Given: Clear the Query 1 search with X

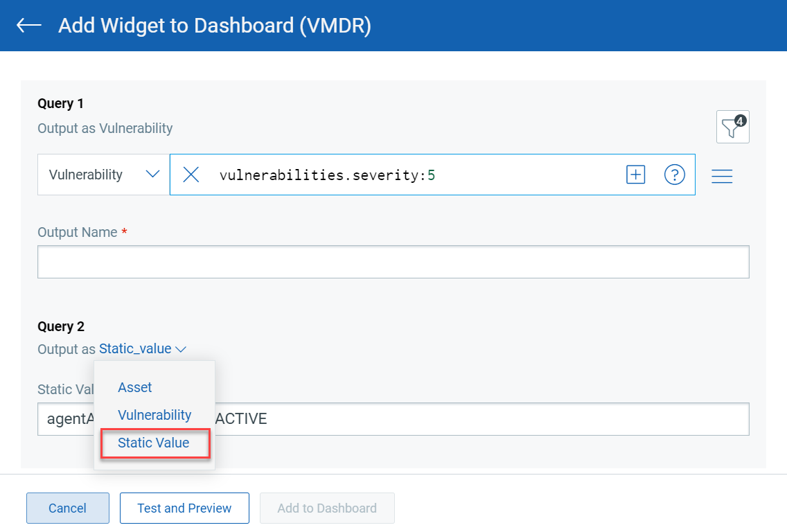Looking at the screenshot, I should 191,175.
